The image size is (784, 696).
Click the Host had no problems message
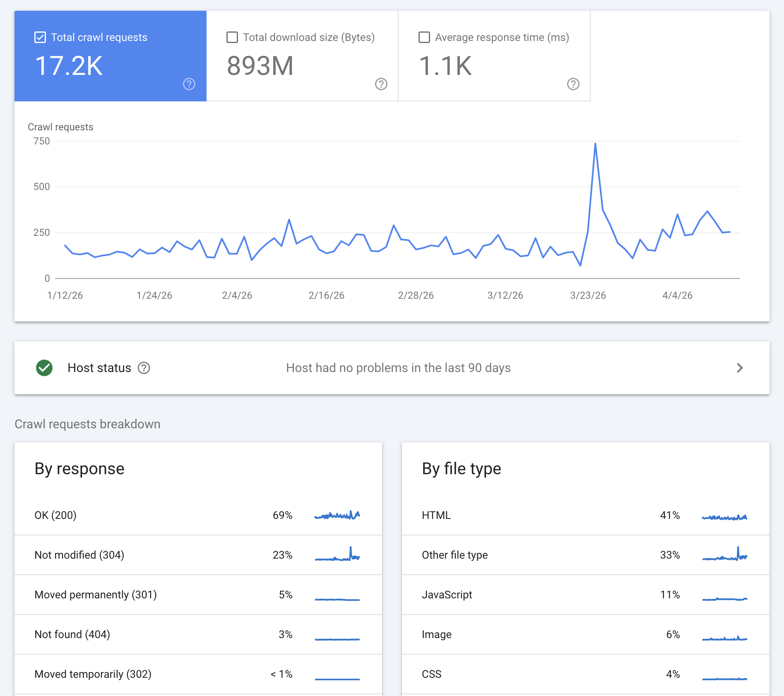(x=398, y=368)
